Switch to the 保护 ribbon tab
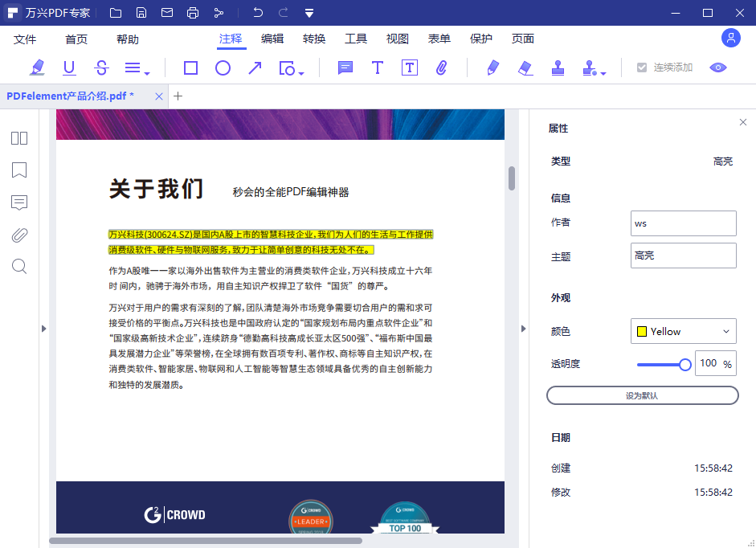Image resolution: width=756 pixels, height=548 pixels. tap(481, 39)
